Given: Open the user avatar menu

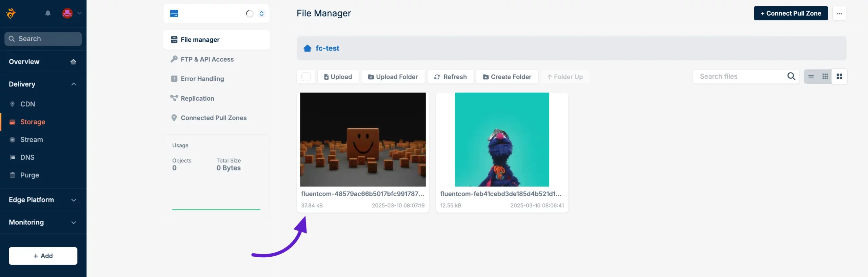Looking at the screenshot, I should pos(67,13).
